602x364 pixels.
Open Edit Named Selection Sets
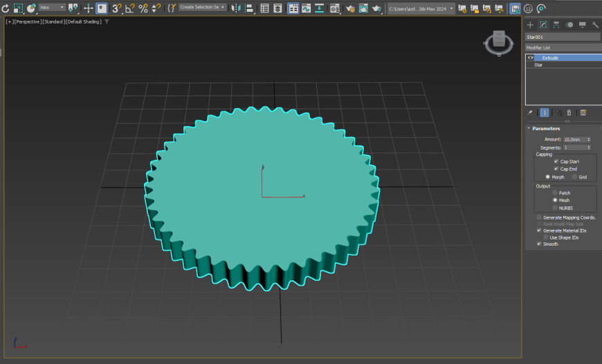coord(172,8)
